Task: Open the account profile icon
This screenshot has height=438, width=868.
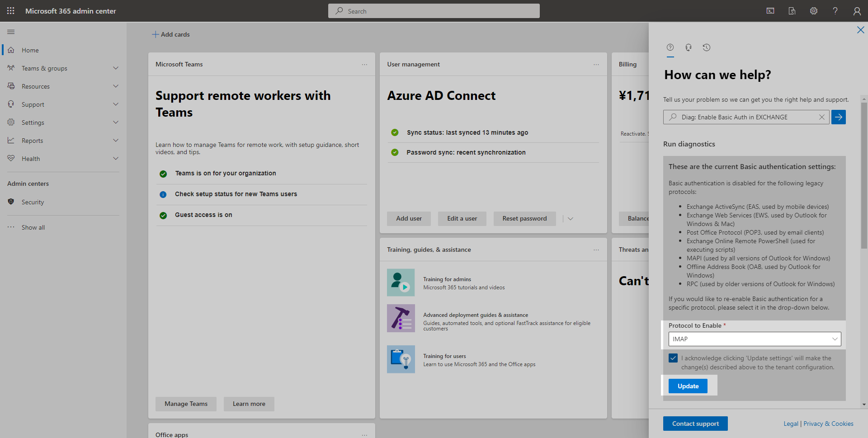Action: [857, 11]
